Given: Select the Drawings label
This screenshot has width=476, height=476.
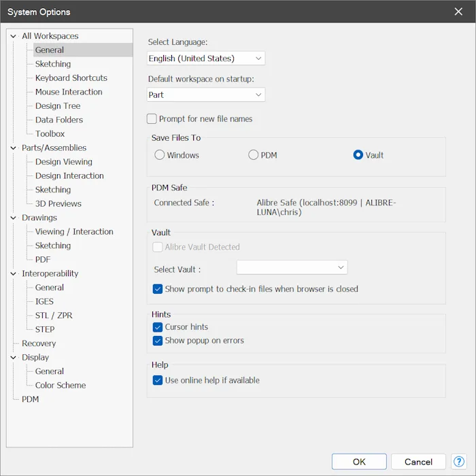Looking at the screenshot, I should tap(39, 218).
